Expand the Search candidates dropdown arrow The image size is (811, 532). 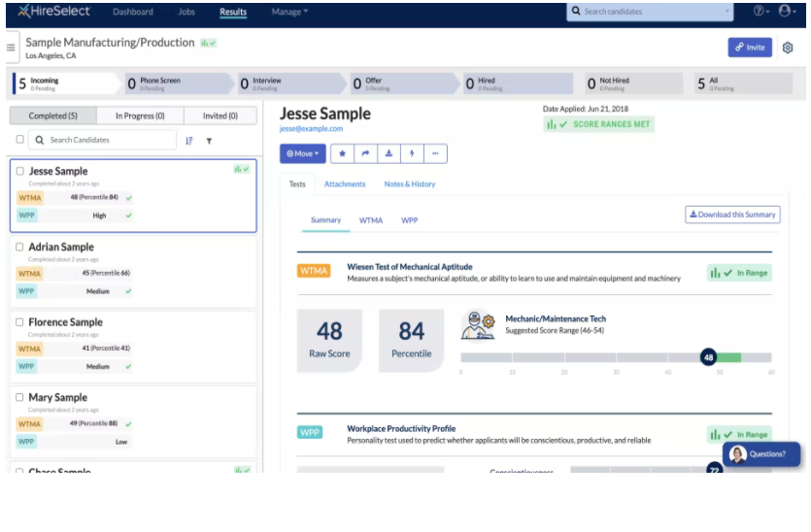(x=727, y=11)
